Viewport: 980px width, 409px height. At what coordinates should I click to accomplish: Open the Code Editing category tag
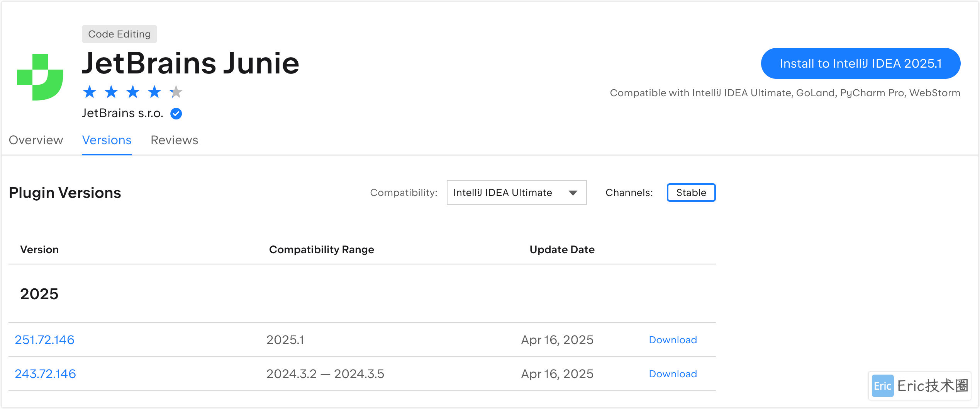pyautogui.click(x=119, y=34)
